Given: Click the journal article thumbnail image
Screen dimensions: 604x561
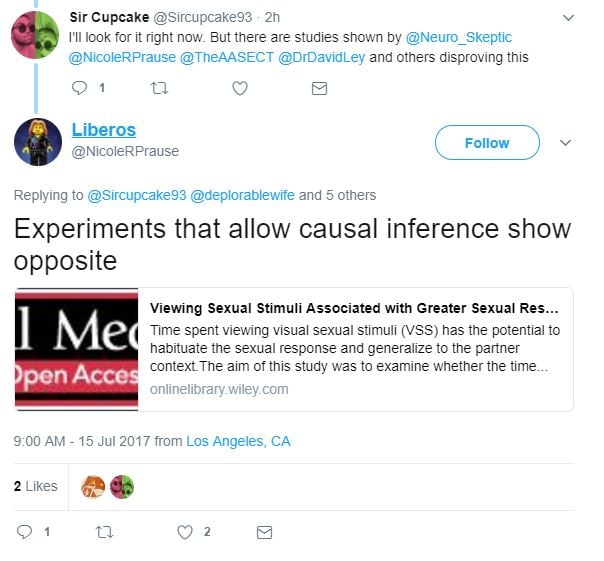Looking at the screenshot, I should tap(76, 349).
